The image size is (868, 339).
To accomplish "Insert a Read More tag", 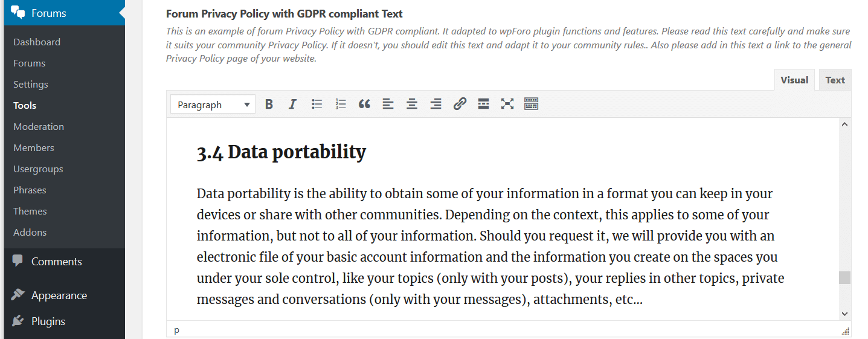I will tap(483, 104).
